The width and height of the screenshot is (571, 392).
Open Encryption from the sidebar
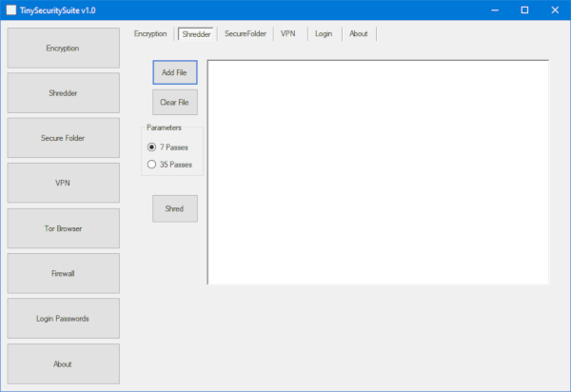64,48
